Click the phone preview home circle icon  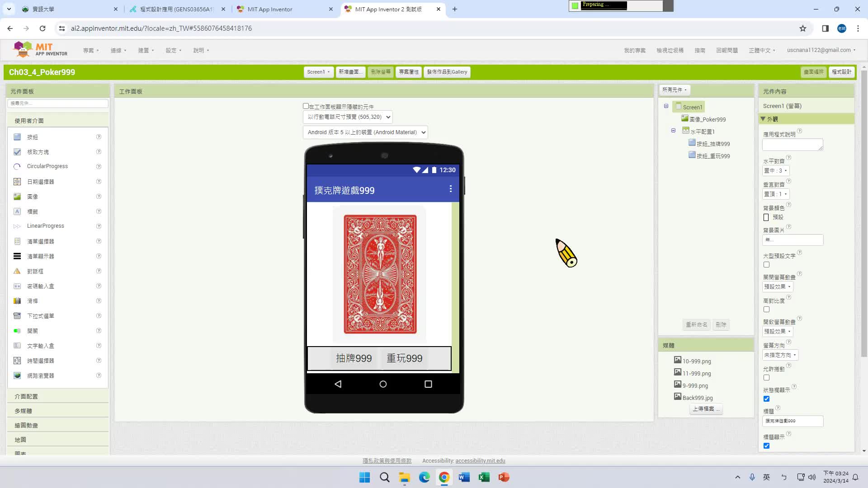pos(383,384)
